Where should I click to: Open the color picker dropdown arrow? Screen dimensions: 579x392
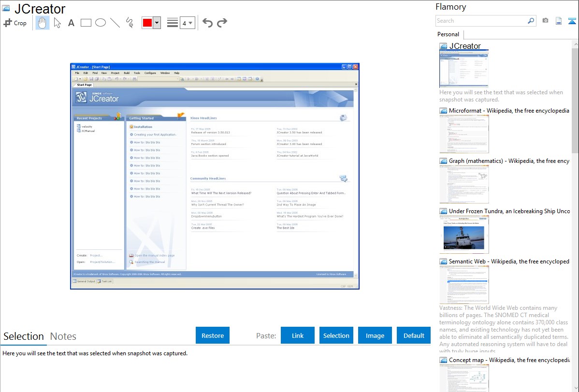click(x=157, y=23)
